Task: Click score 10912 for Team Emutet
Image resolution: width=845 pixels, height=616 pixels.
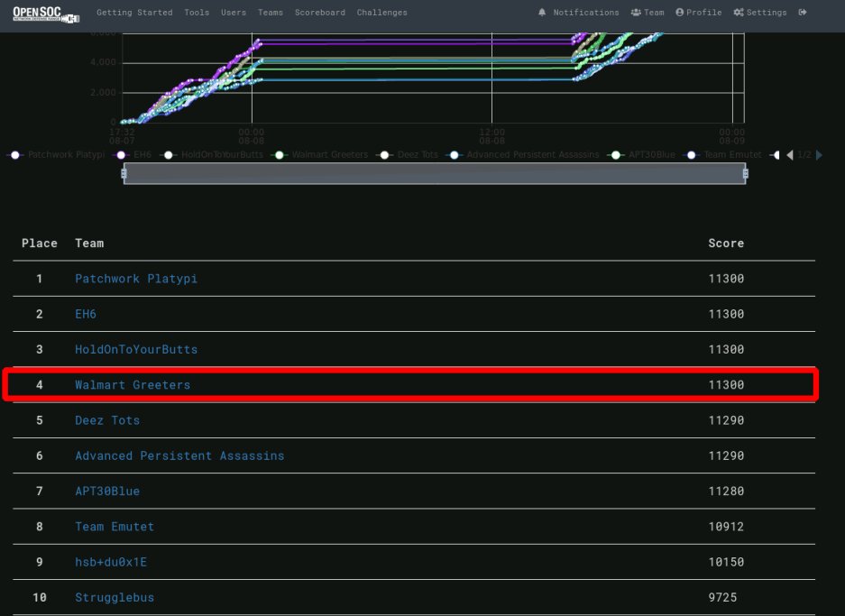Action: (726, 527)
